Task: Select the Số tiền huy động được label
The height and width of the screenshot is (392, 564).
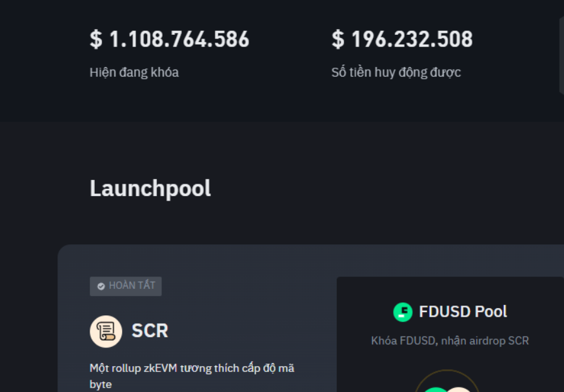Action: (396, 72)
